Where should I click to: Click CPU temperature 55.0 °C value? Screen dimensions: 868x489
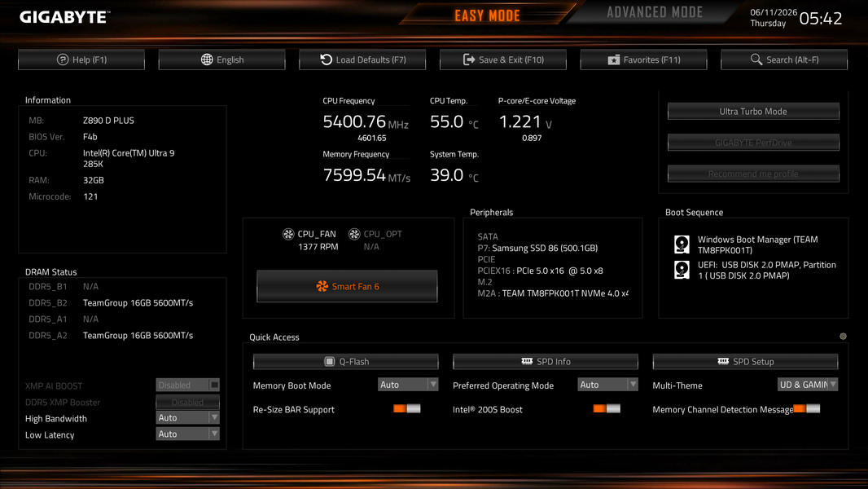tap(454, 121)
